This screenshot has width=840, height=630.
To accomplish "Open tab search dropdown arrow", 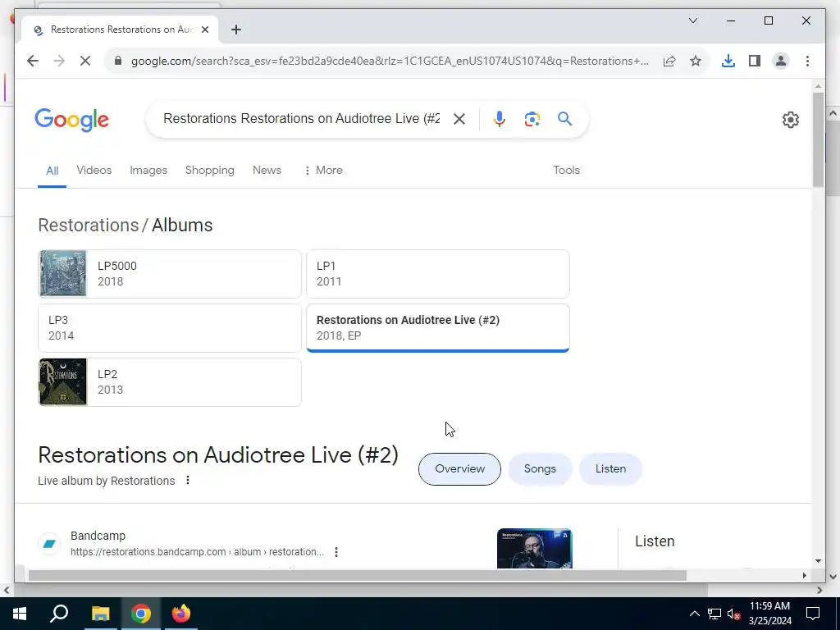I will [692, 21].
